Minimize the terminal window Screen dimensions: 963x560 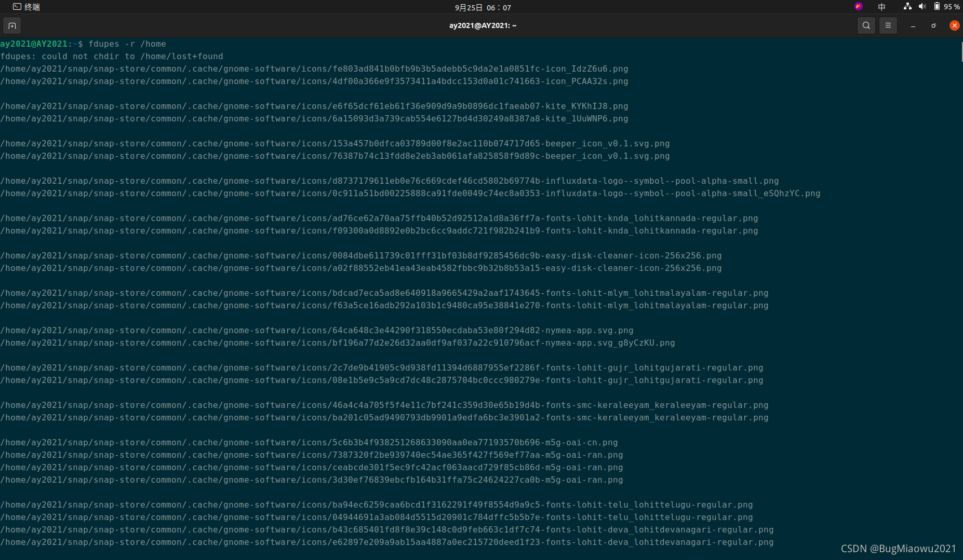(x=913, y=25)
